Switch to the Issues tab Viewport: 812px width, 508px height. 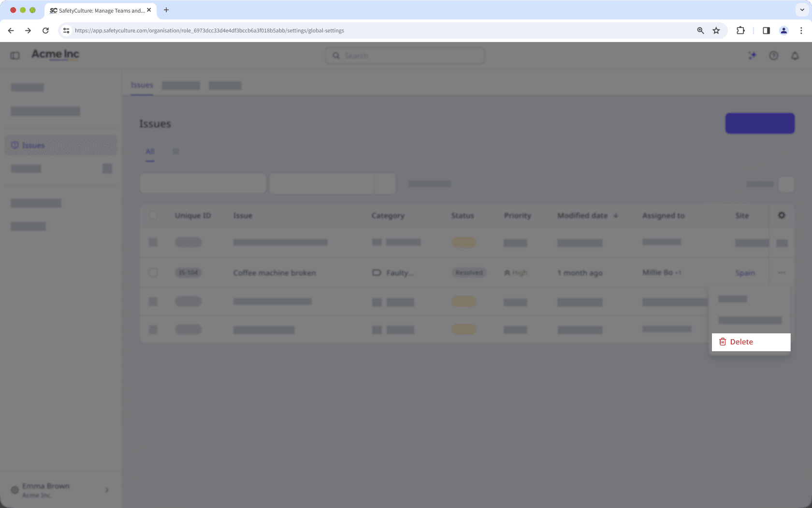pos(141,85)
